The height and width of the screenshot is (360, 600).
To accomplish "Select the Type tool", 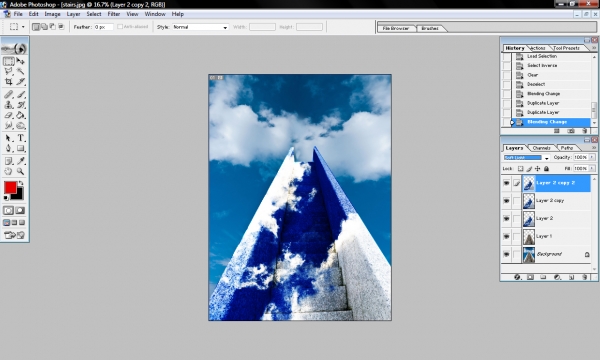I will [x=20, y=138].
